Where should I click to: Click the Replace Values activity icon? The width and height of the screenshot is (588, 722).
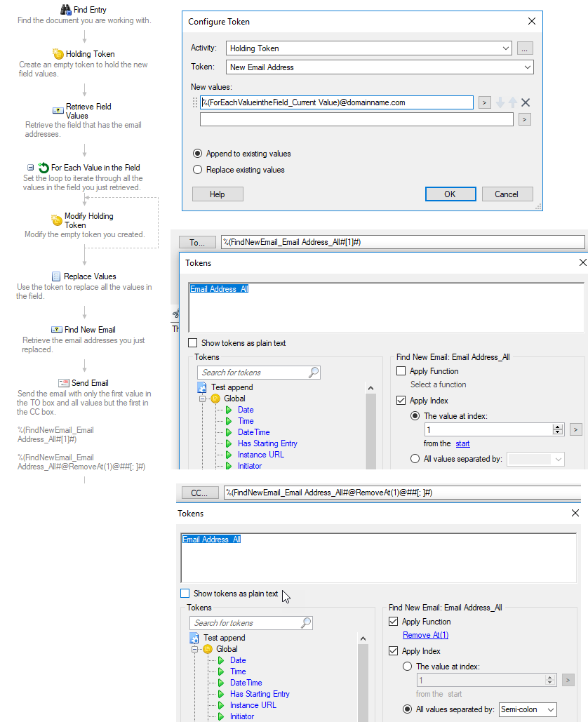(x=56, y=276)
